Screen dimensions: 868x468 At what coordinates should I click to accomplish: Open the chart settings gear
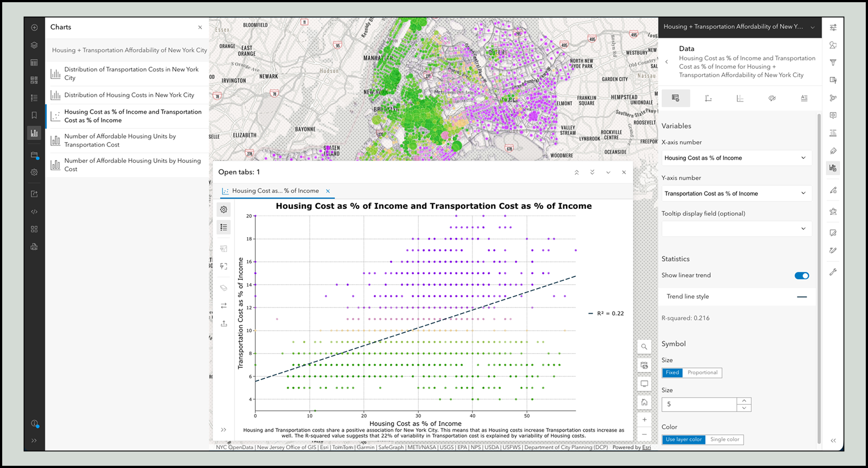(224, 209)
